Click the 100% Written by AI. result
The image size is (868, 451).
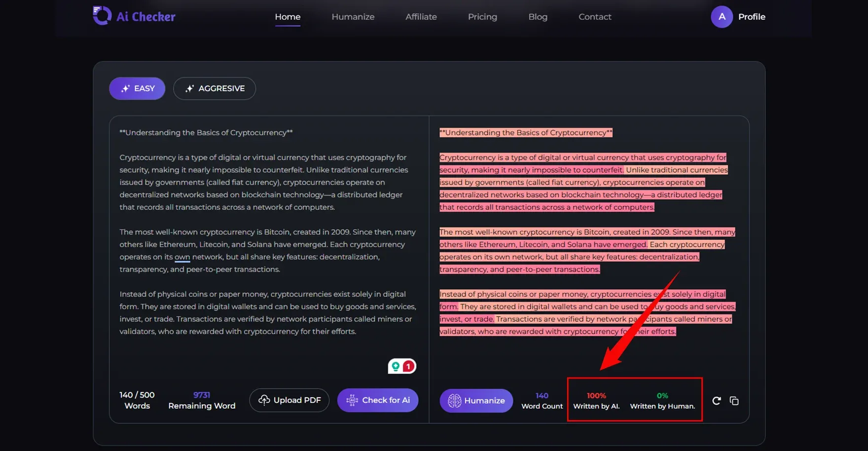click(x=596, y=401)
